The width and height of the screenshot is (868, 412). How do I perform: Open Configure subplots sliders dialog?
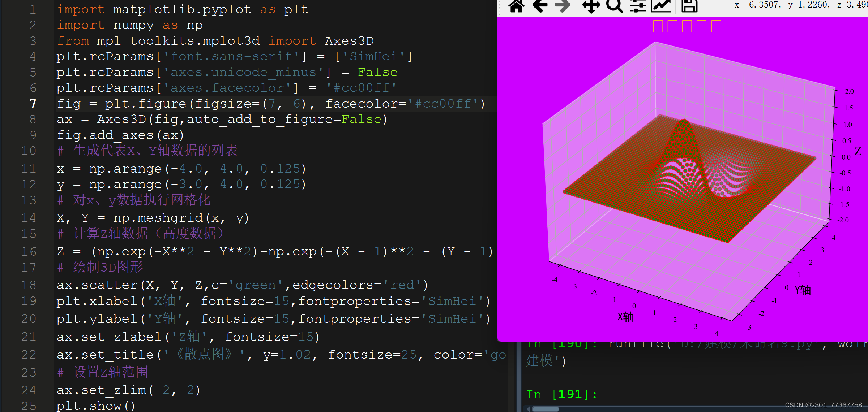click(638, 6)
